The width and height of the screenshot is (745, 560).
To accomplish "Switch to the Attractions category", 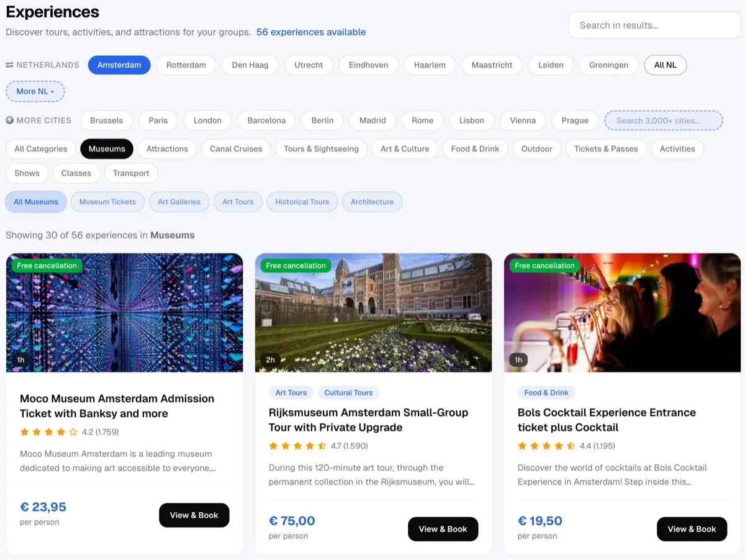I will [x=167, y=148].
